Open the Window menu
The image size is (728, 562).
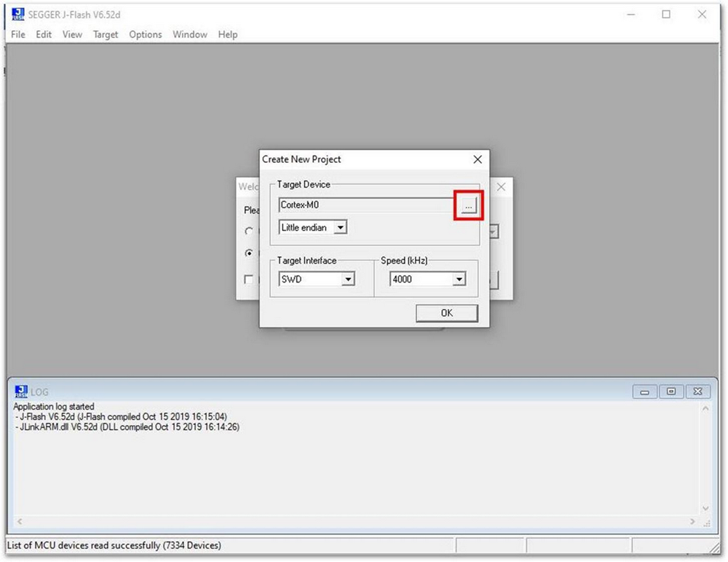tap(190, 34)
